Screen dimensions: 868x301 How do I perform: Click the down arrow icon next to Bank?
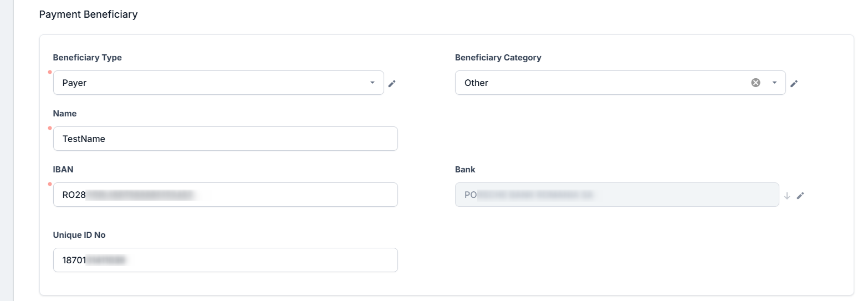coord(787,195)
